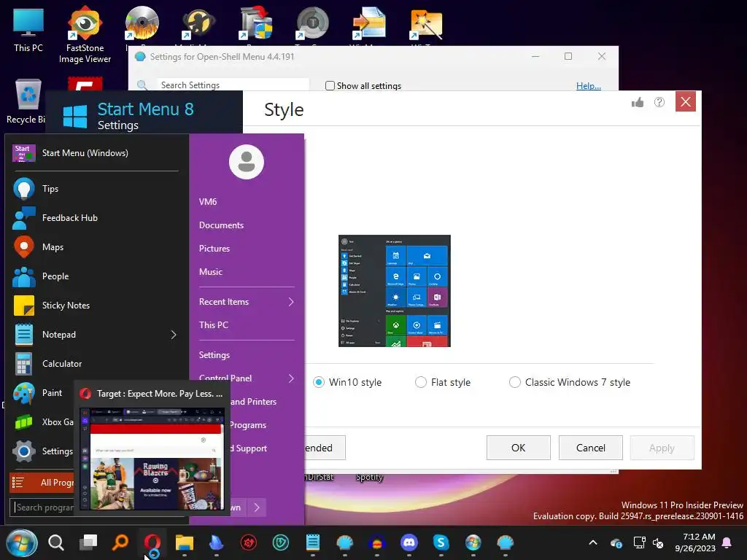Open Help link in Open-Shell settings
The width and height of the screenshot is (747, 560).
(589, 86)
